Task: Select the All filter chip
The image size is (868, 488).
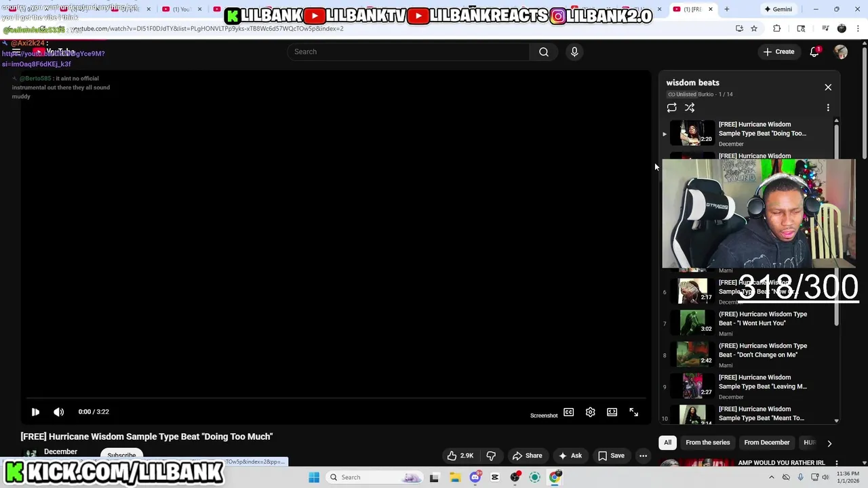Action: (x=668, y=443)
